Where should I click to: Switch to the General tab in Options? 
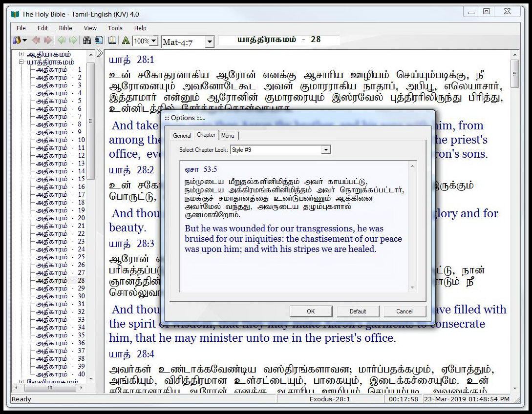click(x=182, y=136)
